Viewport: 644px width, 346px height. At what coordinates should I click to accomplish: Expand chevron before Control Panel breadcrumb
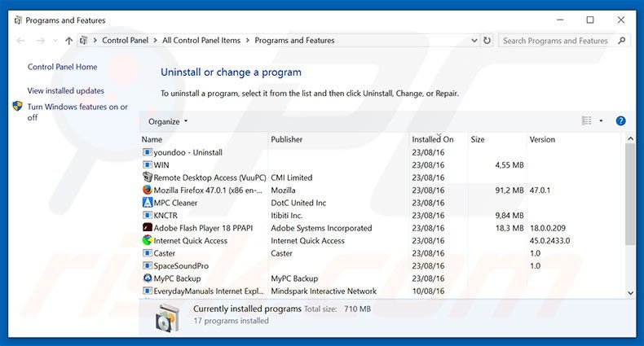95,40
